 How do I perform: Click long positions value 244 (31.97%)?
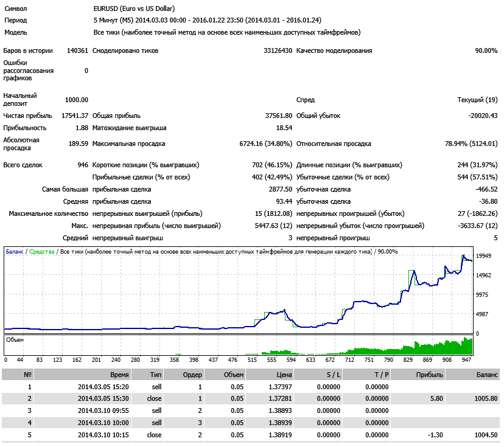(477, 165)
